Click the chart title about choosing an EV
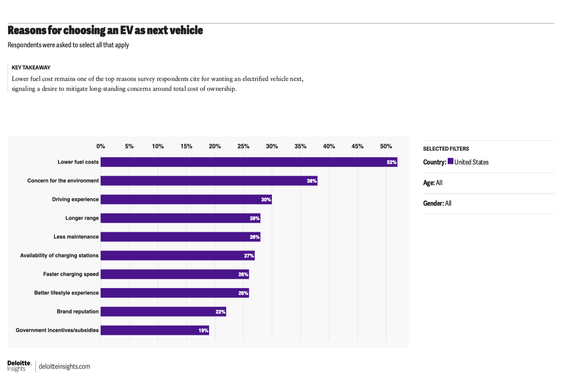This screenshot has height=392, width=562. pyautogui.click(x=105, y=30)
